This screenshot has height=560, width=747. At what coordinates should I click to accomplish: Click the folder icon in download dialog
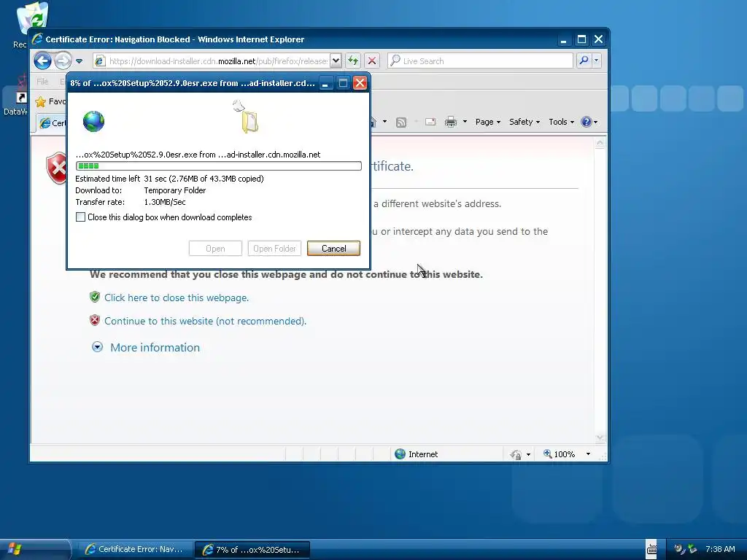(x=249, y=122)
